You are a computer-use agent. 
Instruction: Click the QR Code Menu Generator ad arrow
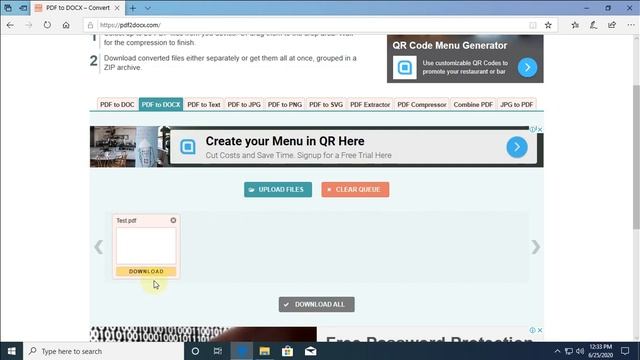(x=527, y=67)
